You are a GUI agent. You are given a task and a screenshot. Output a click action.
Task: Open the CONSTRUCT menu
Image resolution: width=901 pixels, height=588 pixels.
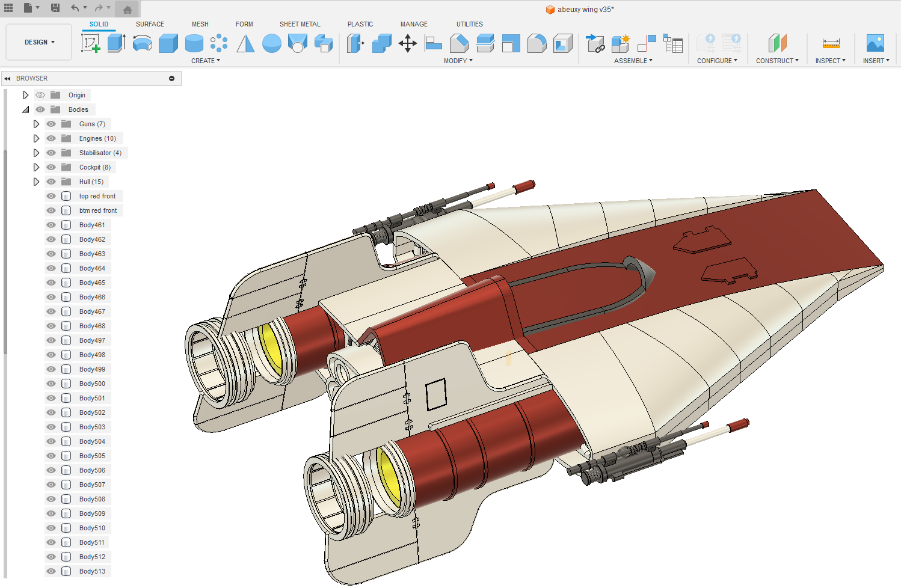777,61
